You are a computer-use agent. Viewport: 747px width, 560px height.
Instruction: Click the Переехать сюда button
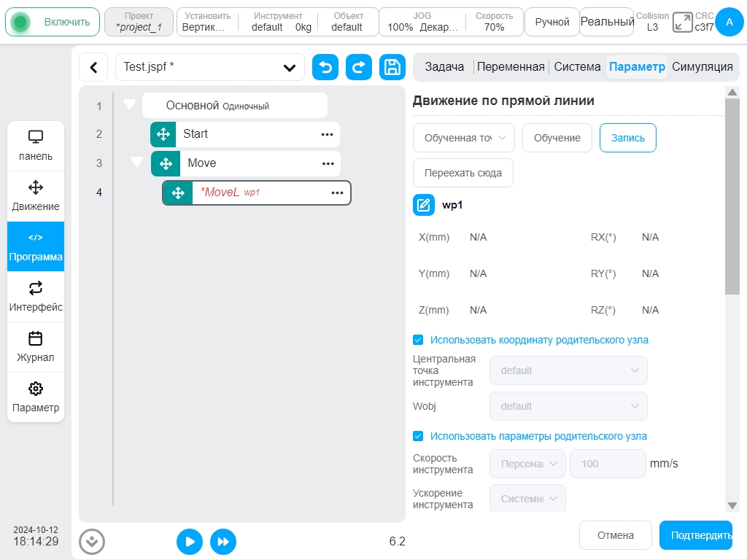coord(463,173)
